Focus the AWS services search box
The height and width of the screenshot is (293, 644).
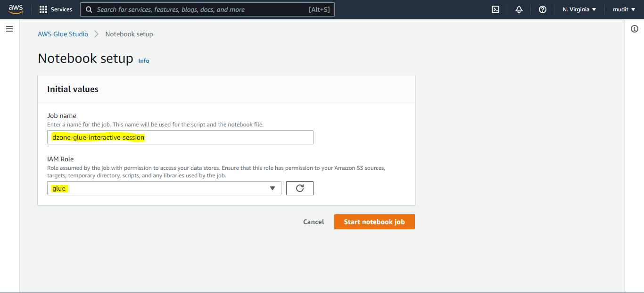pos(207,9)
